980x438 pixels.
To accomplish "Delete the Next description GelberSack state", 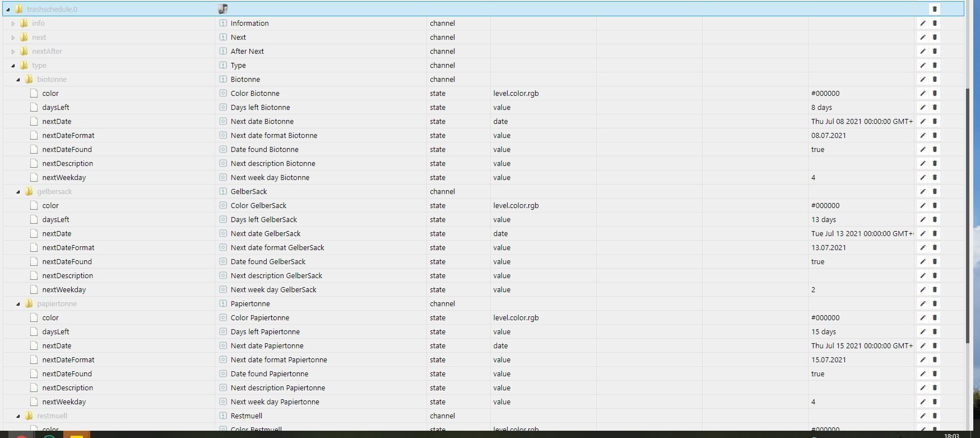I will [935, 275].
